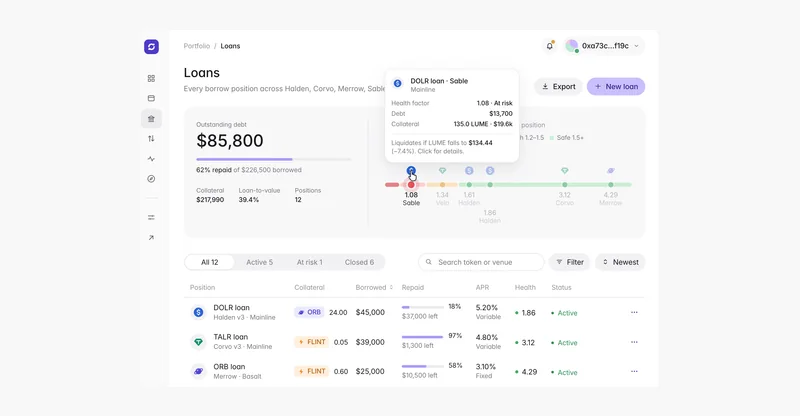
Task: Click the 97% repaid bar for TALR loan
Action: (x=422, y=337)
